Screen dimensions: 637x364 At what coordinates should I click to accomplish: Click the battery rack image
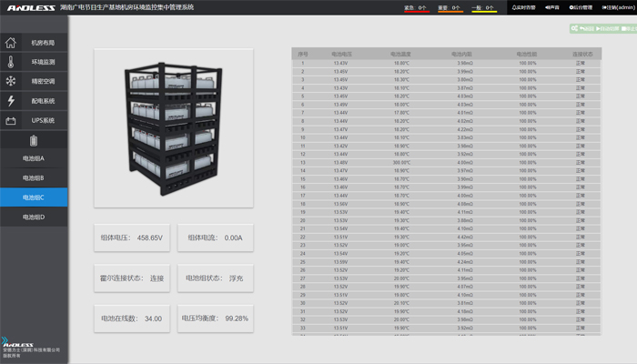(175, 127)
